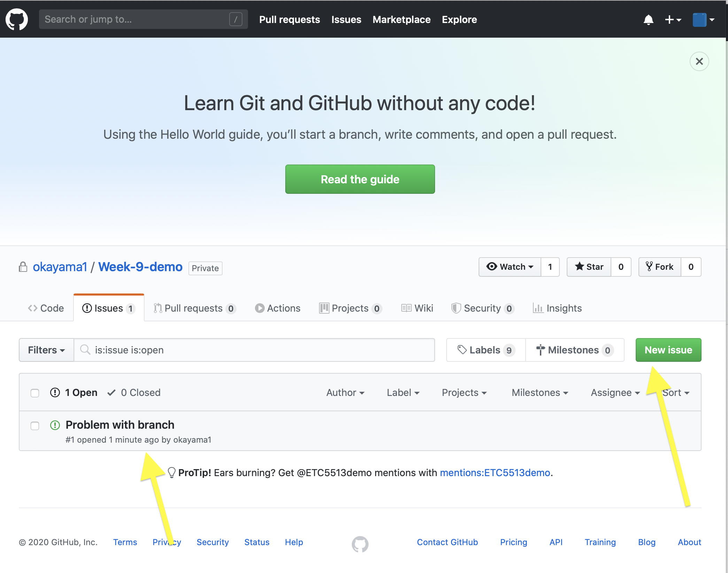Screen dimensions: 728x573
Task: Click the GitHub Octocat logo in header
Action: (x=17, y=19)
